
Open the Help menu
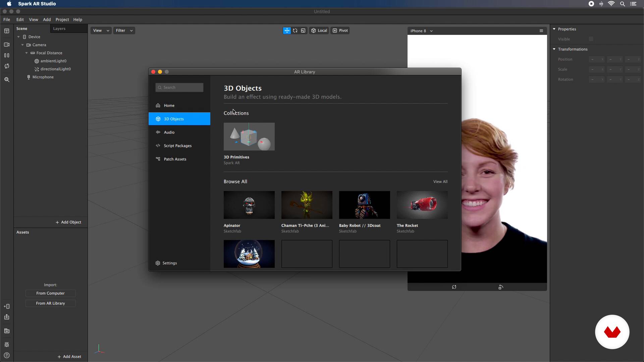pyautogui.click(x=77, y=19)
